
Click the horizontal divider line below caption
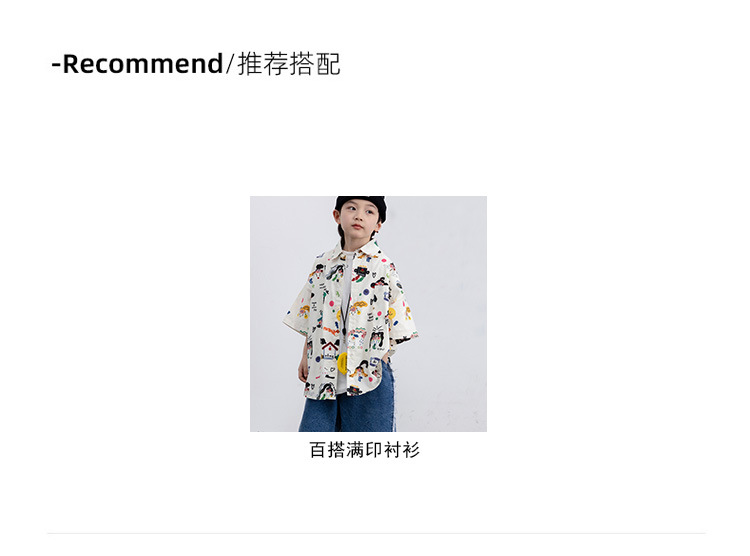376,533
